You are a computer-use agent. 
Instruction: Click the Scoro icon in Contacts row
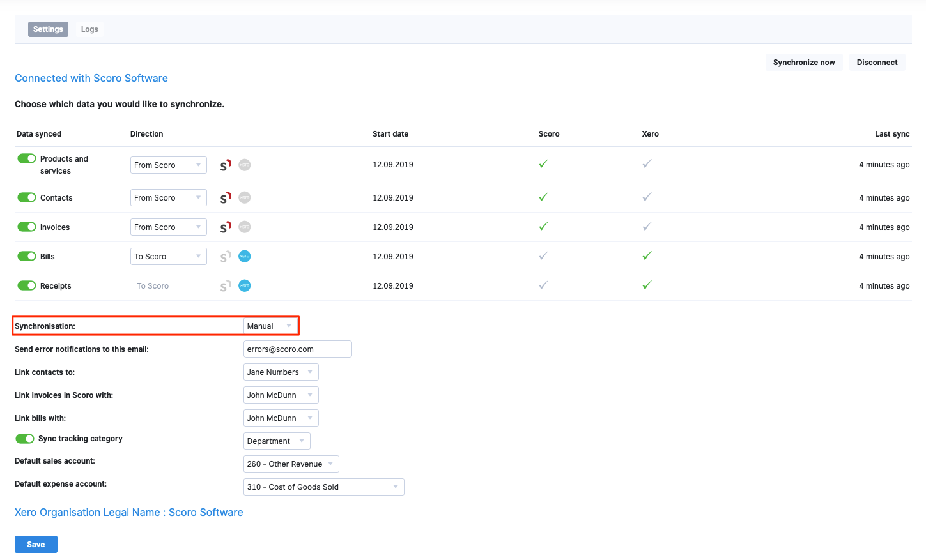pyautogui.click(x=226, y=198)
